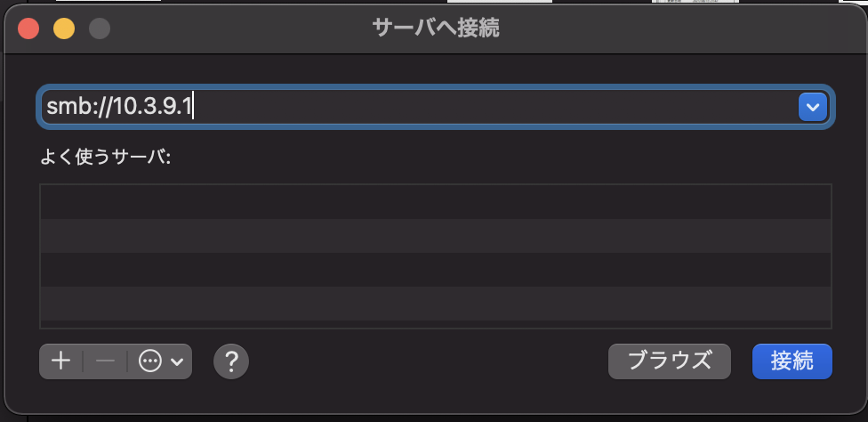Add server address to favorites with plus
This screenshot has width=868, height=422.
tap(60, 361)
